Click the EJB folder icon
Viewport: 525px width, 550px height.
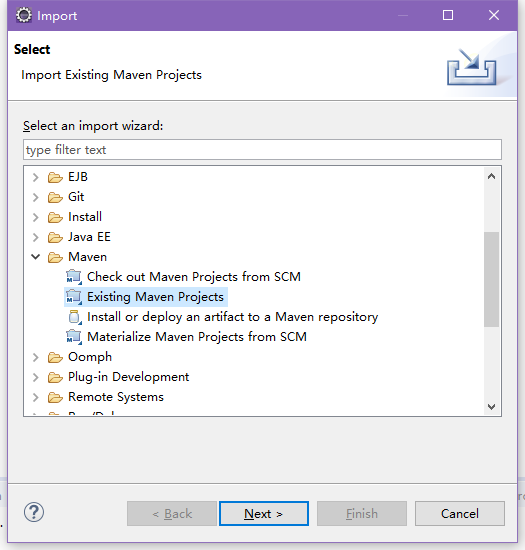(55, 177)
